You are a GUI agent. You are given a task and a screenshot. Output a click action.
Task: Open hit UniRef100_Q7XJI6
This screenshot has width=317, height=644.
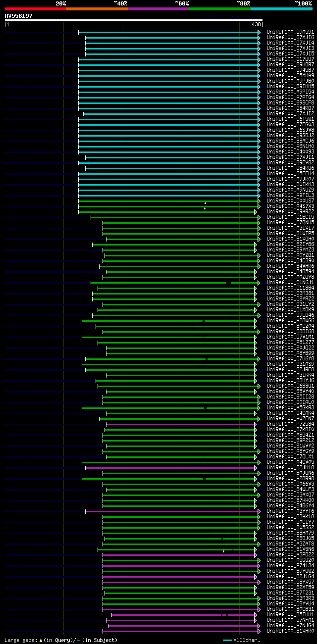[x=290, y=38]
